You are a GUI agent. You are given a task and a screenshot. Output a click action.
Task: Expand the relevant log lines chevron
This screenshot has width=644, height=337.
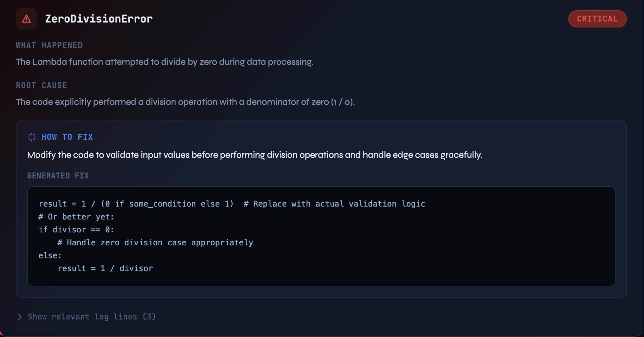pos(20,317)
